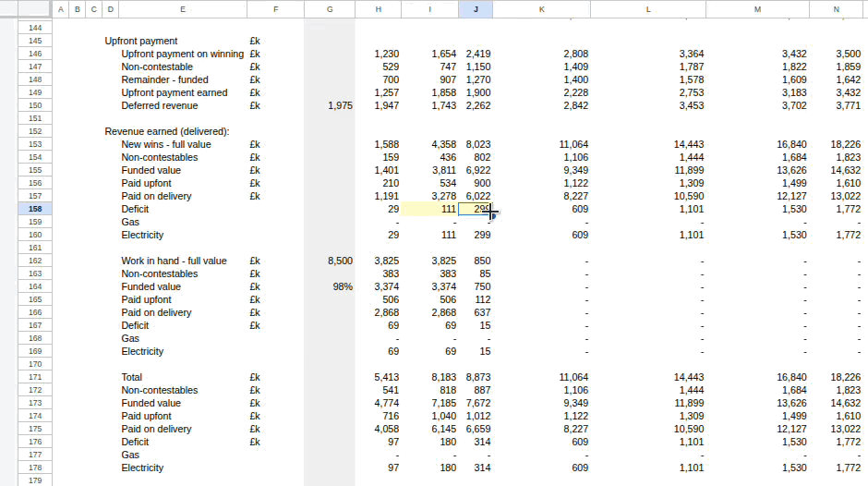Click the 'Total' label in row 171

pos(132,377)
